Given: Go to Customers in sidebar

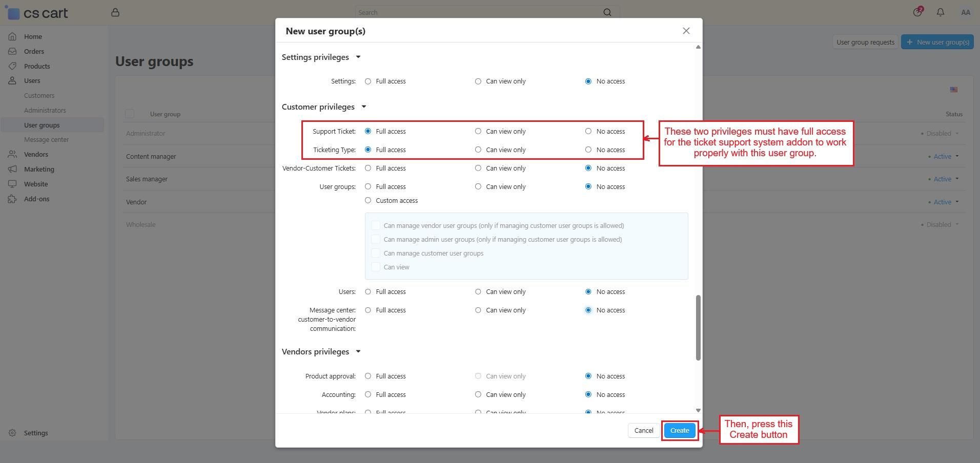Looking at the screenshot, I should [39, 96].
